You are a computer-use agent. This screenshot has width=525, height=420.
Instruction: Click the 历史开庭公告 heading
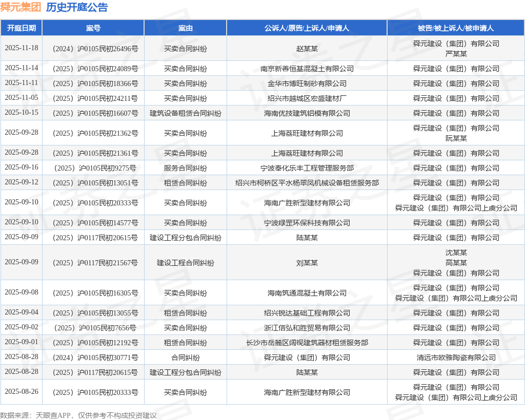point(77,7)
